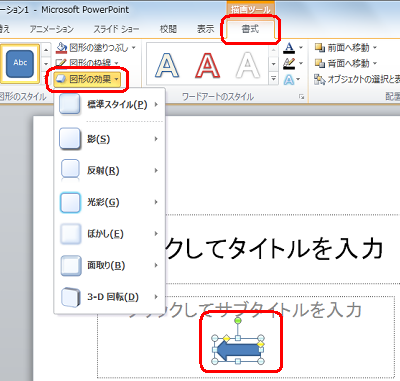The height and width of the screenshot is (381, 400).
Task: Choose the blue outlined WordArt A style
Action: tap(167, 65)
